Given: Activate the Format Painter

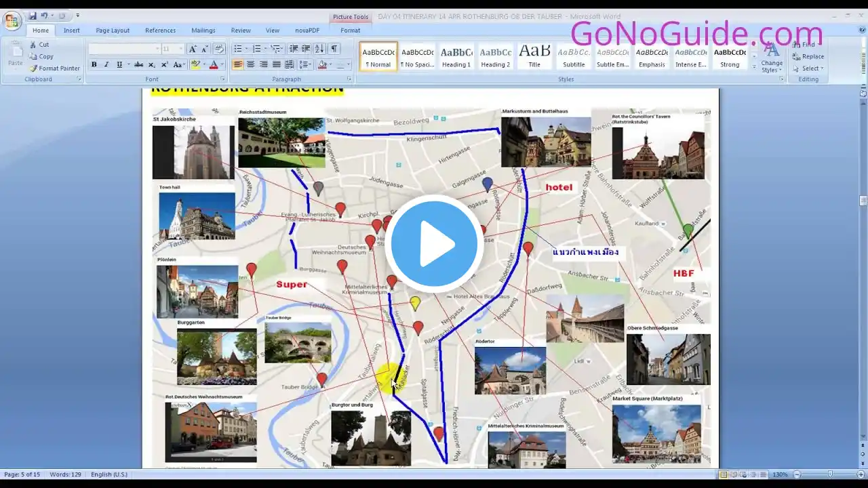Looking at the screenshot, I should 54,68.
